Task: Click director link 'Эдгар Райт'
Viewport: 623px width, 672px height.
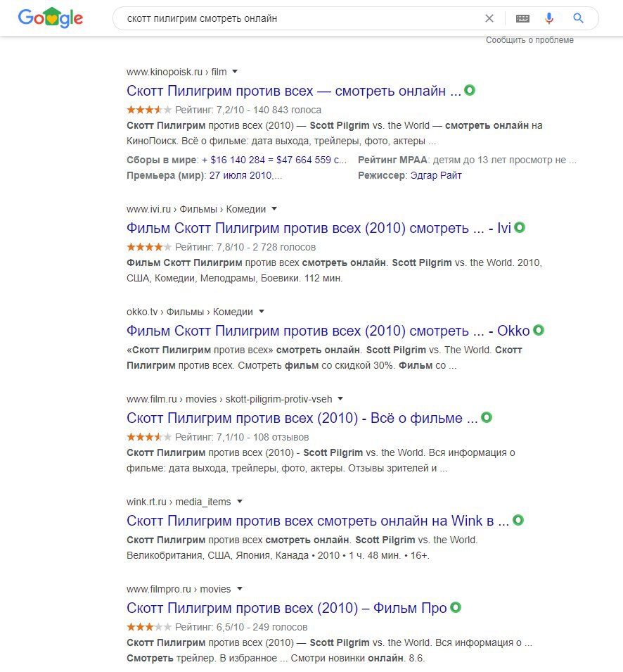Action: pyautogui.click(x=436, y=175)
